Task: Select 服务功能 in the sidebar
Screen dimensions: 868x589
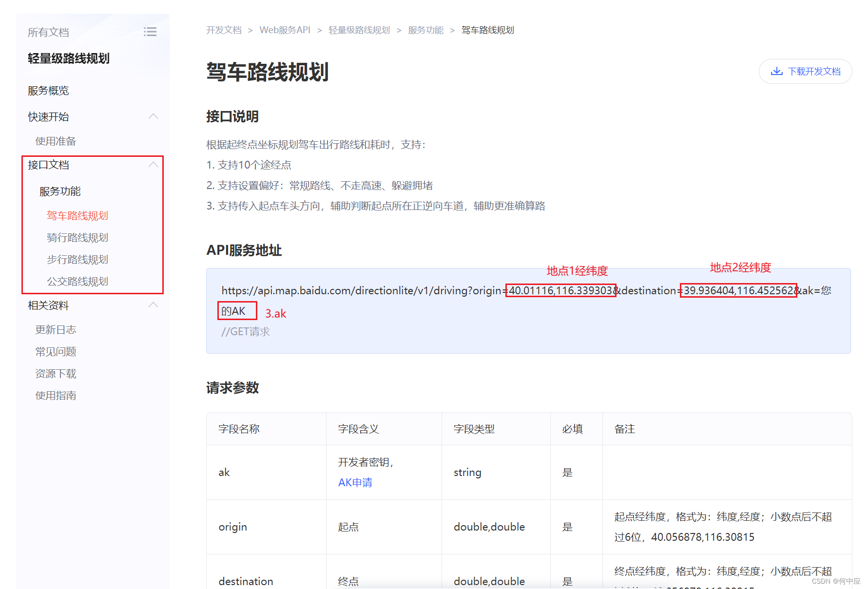Action: click(60, 191)
